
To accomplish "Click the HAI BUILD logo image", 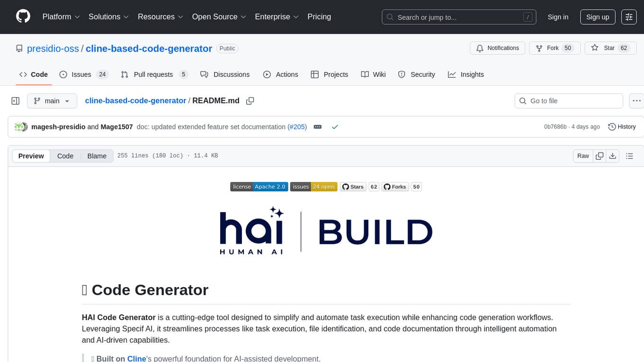I will coord(326,230).
